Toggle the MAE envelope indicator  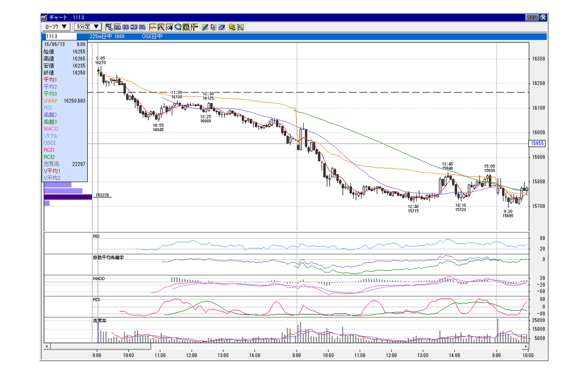click(134, 27)
